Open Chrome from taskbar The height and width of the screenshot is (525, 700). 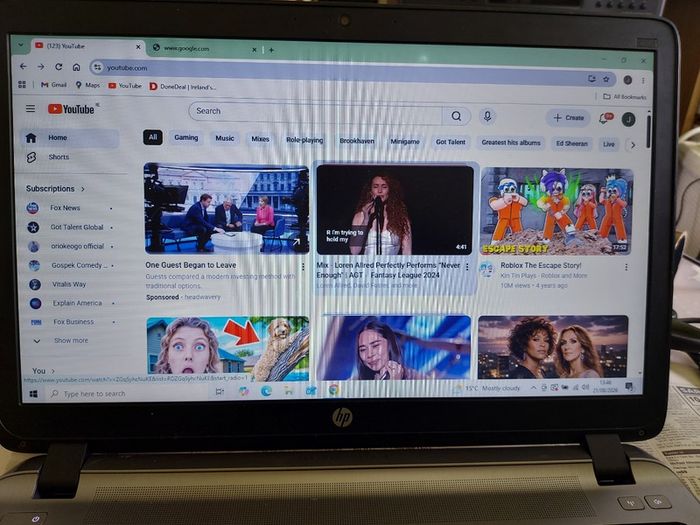(333, 391)
